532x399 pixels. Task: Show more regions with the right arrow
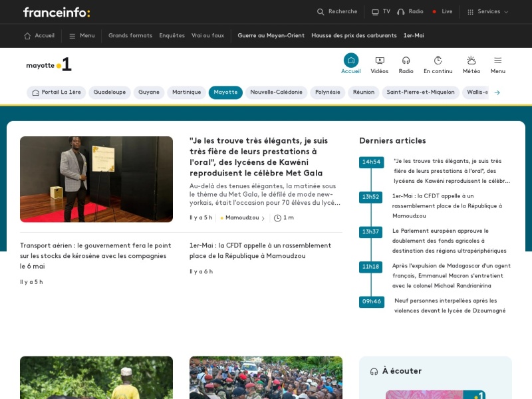click(497, 92)
